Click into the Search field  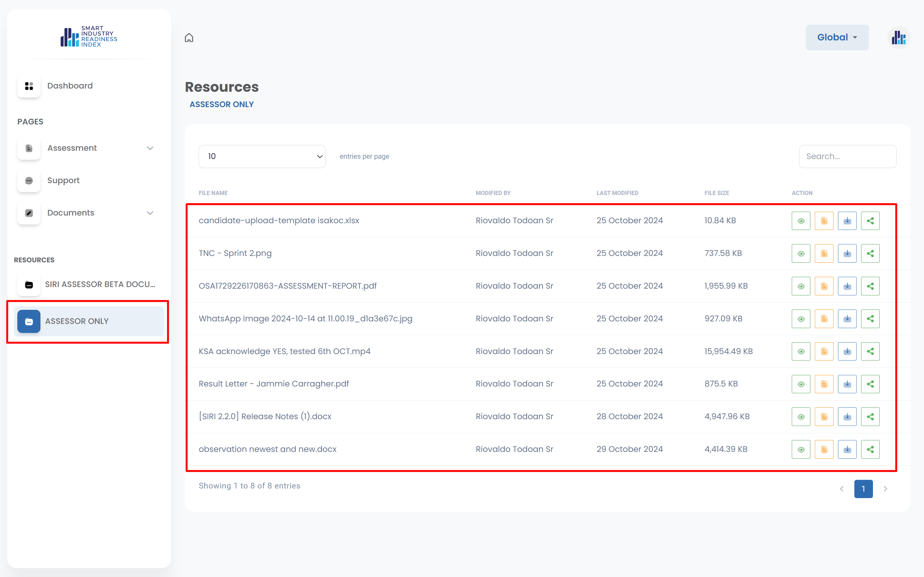click(847, 157)
